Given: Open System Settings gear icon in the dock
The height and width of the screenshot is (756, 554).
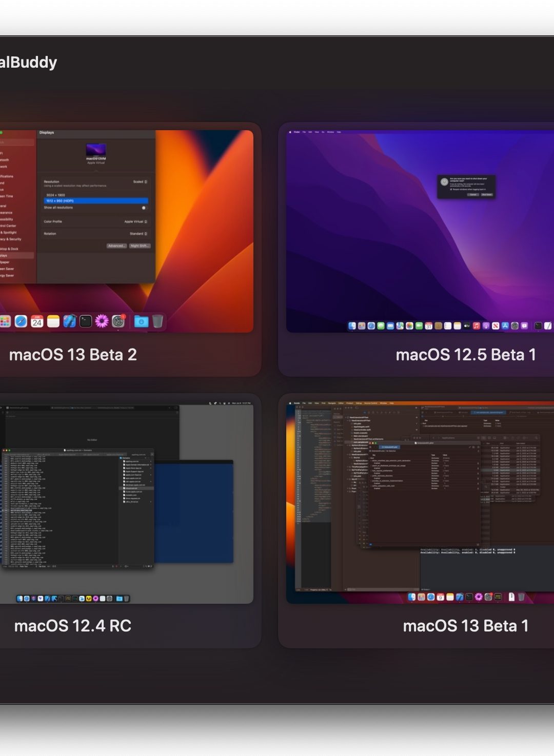Looking at the screenshot, I should coord(118,321).
